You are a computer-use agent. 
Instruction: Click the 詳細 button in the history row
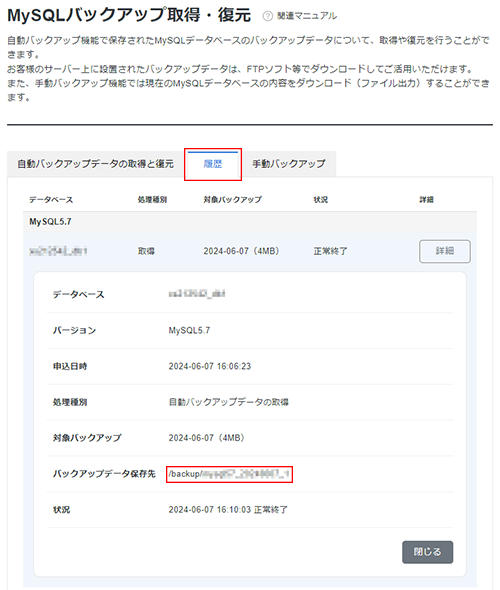pyautogui.click(x=445, y=251)
